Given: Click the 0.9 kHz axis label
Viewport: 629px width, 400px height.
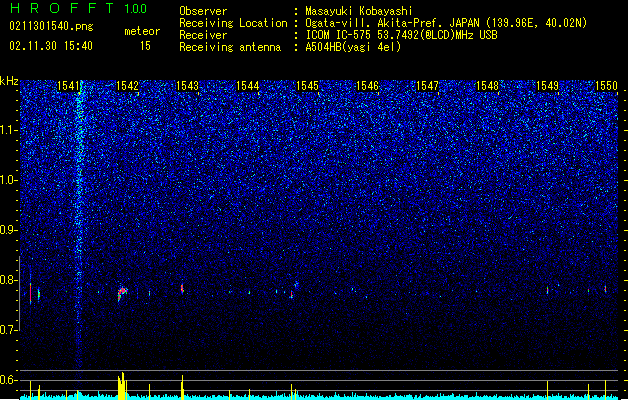Looking at the screenshot, I should [8, 230].
